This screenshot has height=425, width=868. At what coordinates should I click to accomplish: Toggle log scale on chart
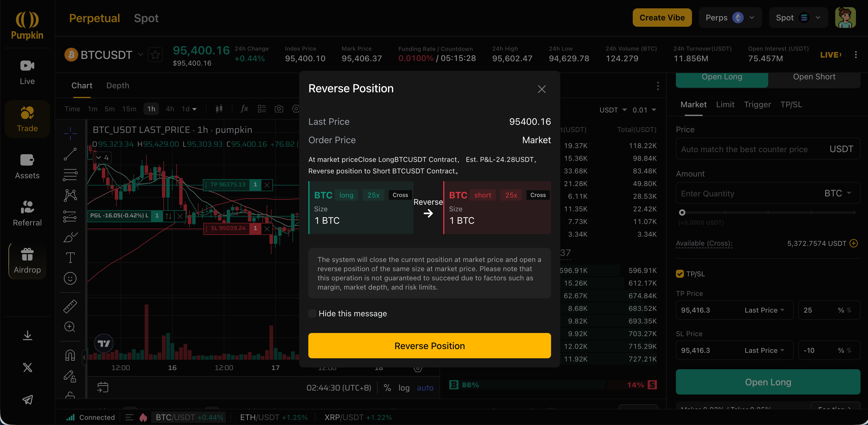coord(404,388)
